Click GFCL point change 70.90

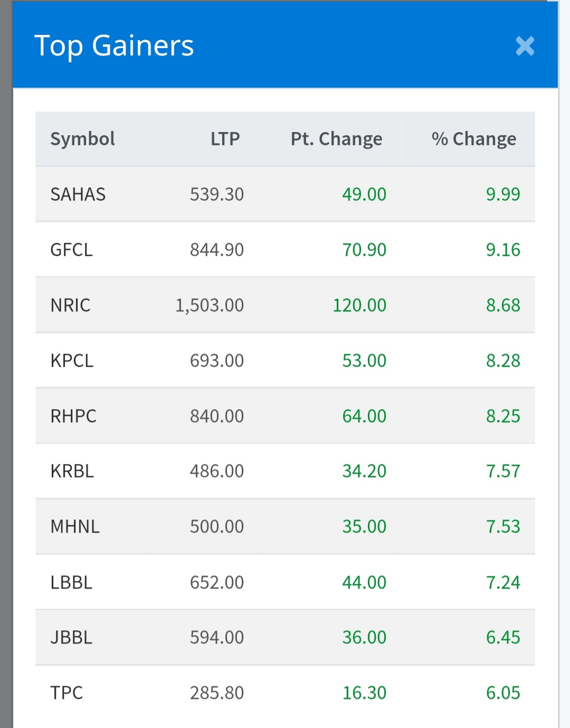pyautogui.click(x=364, y=250)
